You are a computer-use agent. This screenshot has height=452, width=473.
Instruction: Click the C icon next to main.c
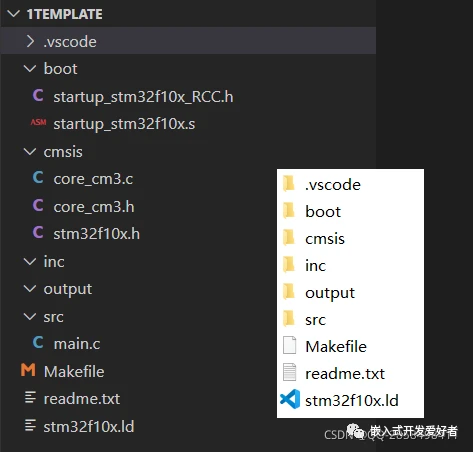pos(38,343)
